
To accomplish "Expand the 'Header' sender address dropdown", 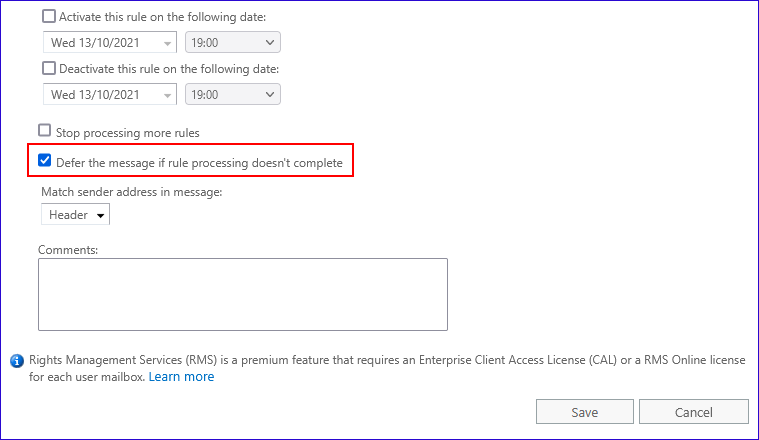I will (x=76, y=215).
